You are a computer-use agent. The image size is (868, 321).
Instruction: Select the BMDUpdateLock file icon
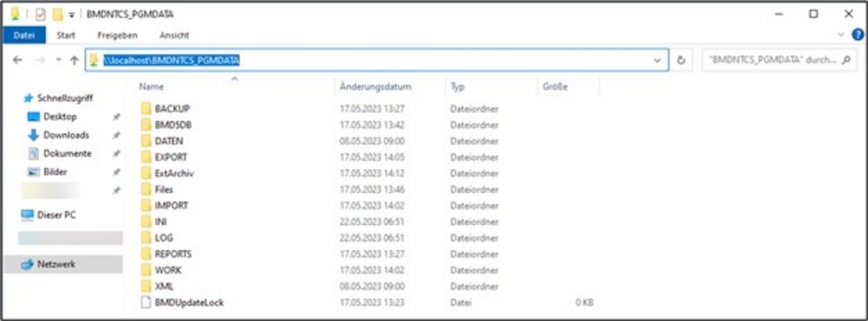click(x=146, y=302)
